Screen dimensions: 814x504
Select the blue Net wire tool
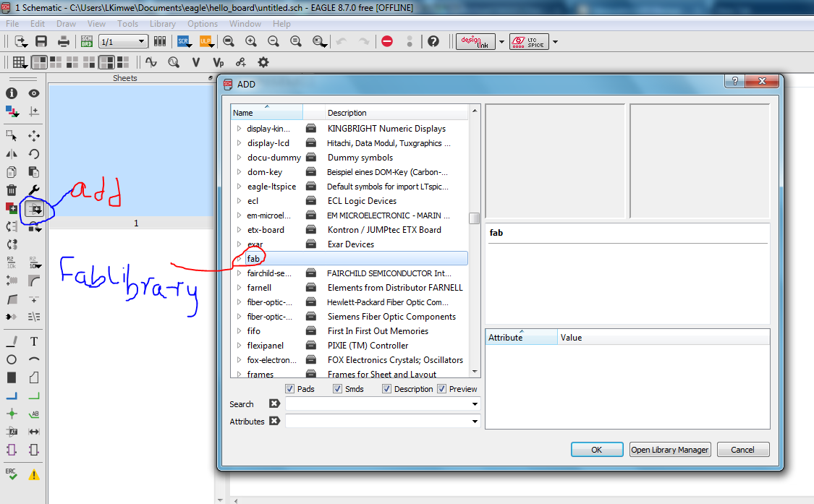[x=12, y=396]
